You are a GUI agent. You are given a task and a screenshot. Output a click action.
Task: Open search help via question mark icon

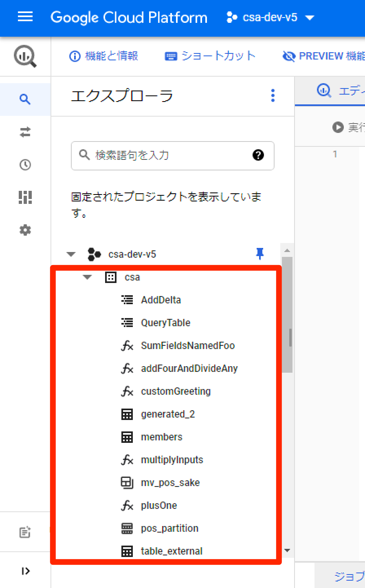(258, 155)
